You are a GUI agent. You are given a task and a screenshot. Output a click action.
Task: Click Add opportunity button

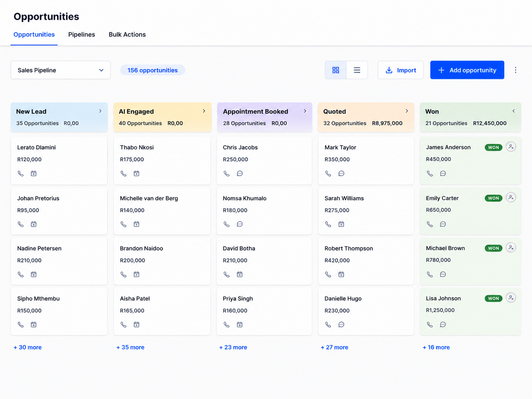[x=467, y=70]
